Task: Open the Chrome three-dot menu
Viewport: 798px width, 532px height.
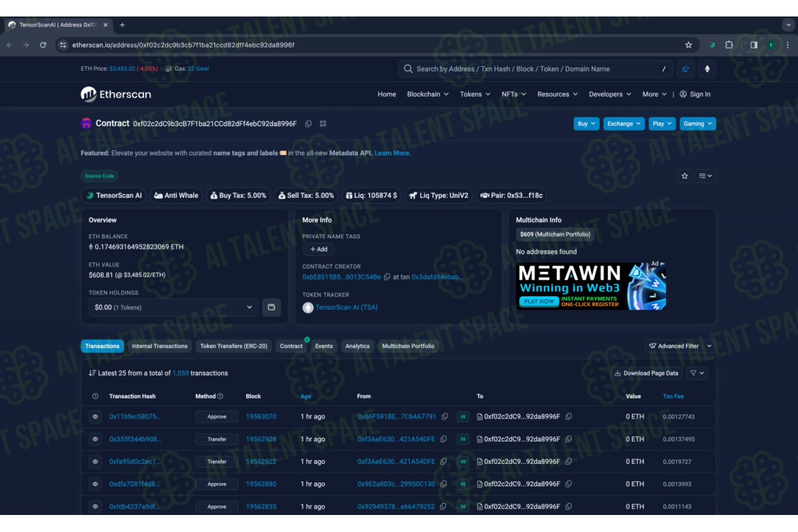Action: click(x=788, y=45)
